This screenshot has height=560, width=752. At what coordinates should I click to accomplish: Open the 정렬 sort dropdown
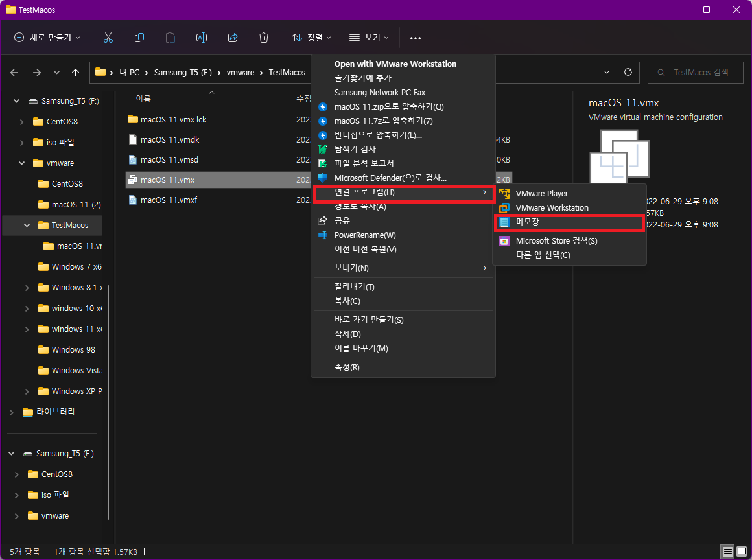pos(311,38)
